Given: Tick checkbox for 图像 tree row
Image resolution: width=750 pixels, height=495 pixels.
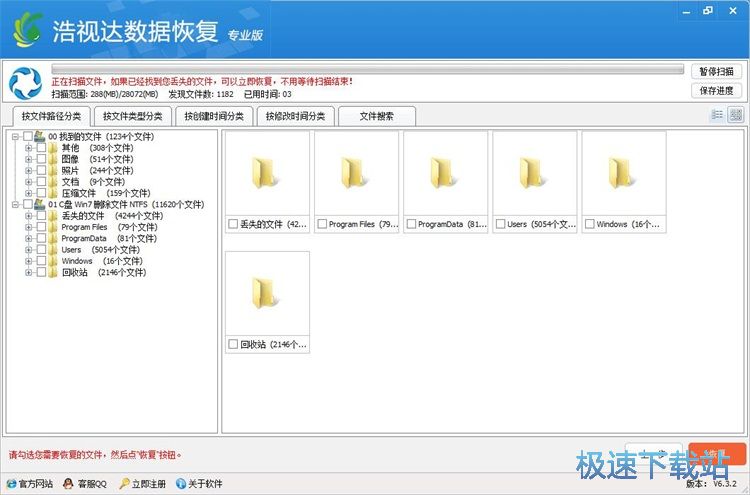Looking at the screenshot, I should click(x=42, y=159).
